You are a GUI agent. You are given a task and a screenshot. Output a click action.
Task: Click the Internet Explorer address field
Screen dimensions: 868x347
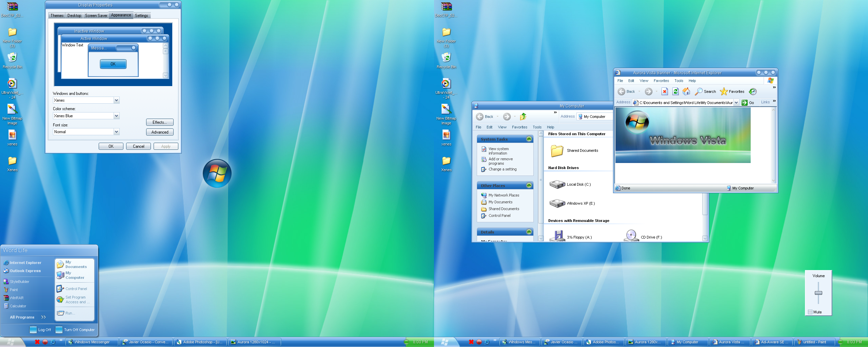685,103
